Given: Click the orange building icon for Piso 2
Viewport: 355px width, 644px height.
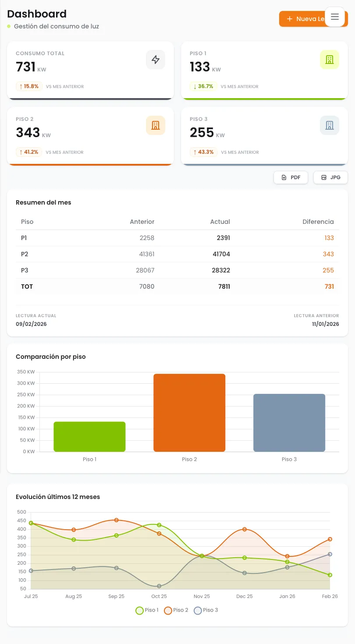Looking at the screenshot, I should click(156, 126).
